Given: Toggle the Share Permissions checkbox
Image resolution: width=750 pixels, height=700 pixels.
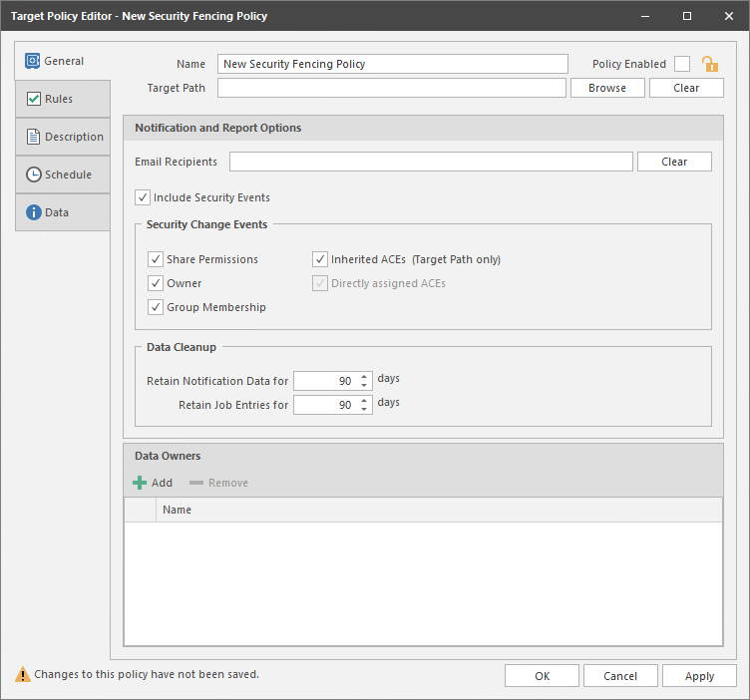Looking at the screenshot, I should point(156,259).
